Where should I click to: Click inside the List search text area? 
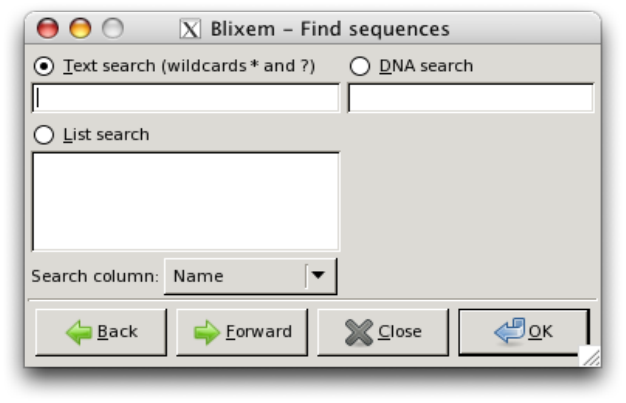pos(186,201)
